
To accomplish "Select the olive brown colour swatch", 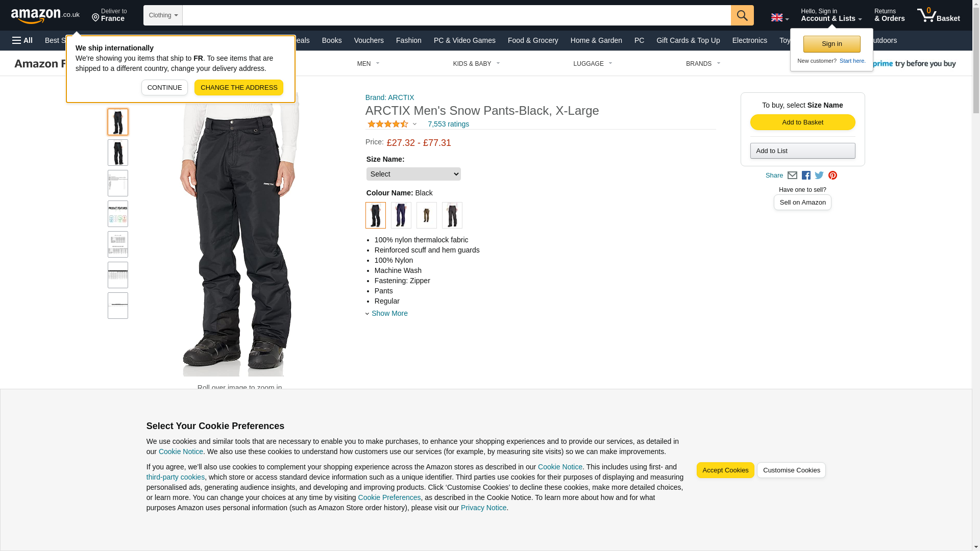I will click(426, 215).
